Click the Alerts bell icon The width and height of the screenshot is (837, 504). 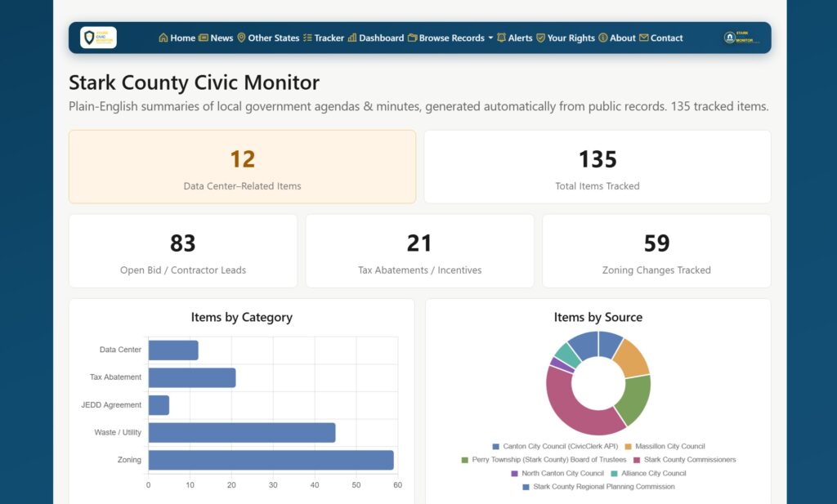(x=501, y=38)
